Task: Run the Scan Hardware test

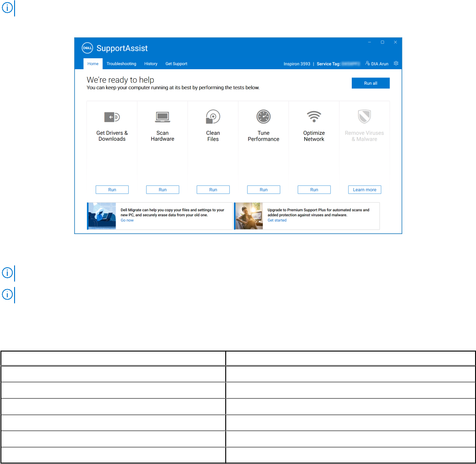Action: tap(162, 190)
